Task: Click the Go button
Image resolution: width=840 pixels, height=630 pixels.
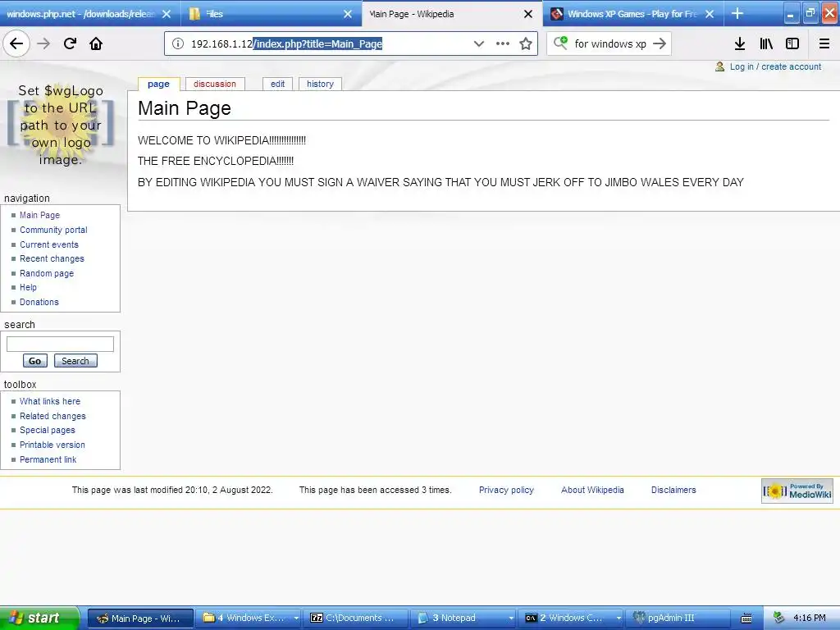Action: [x=34, y=361]
